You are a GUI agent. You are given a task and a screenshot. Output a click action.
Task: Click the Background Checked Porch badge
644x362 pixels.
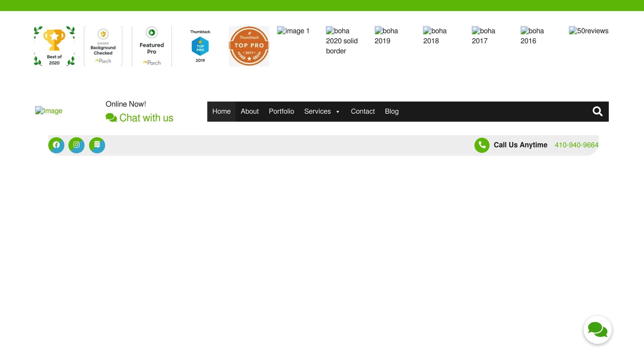point(103,46)
